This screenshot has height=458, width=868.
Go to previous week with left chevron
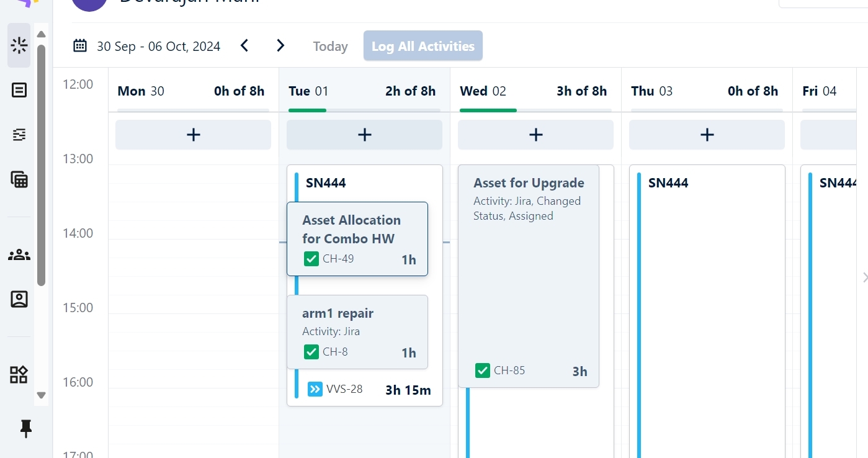pos(244,45)
